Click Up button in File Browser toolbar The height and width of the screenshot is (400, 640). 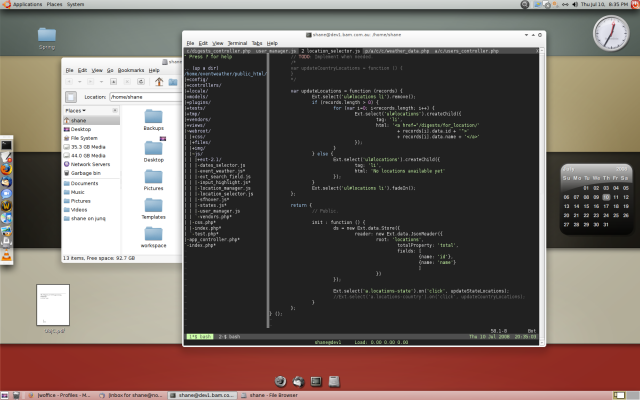(x=113, y=82)
